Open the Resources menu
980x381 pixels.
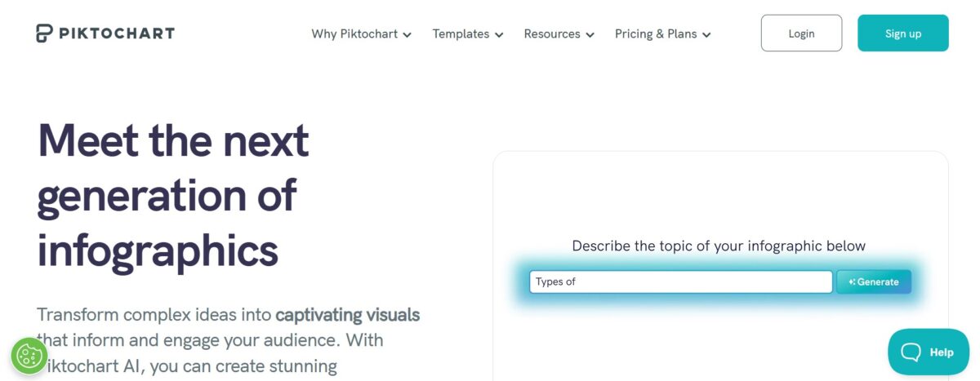pos(552,34)
